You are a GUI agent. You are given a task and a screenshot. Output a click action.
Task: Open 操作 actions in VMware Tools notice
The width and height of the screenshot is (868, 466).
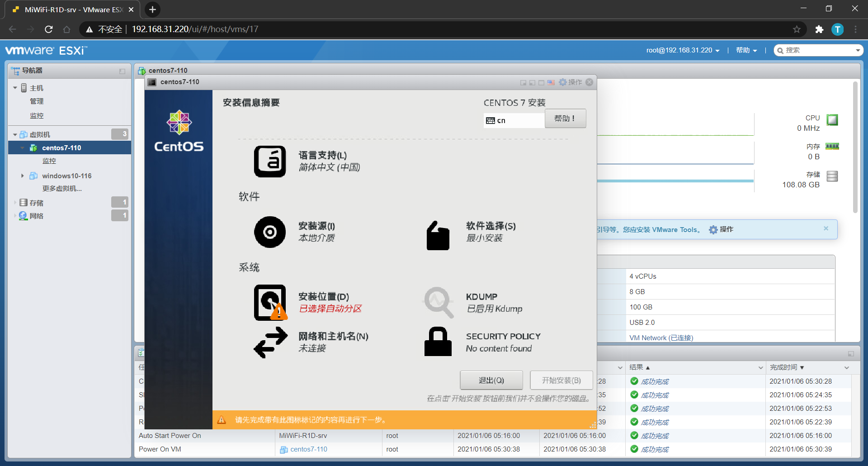click(x=721, y=229)
